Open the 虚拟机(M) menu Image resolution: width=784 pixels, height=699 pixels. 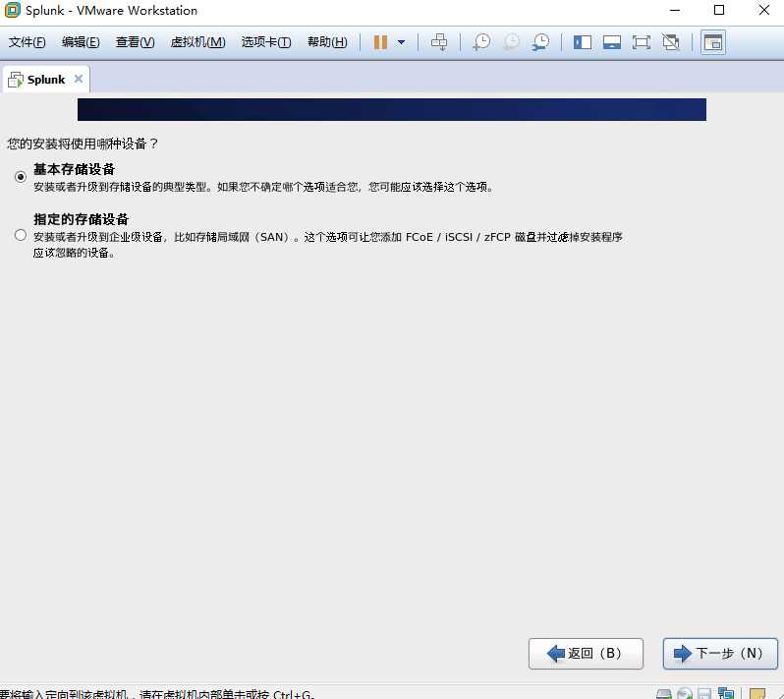pos(198,42)
